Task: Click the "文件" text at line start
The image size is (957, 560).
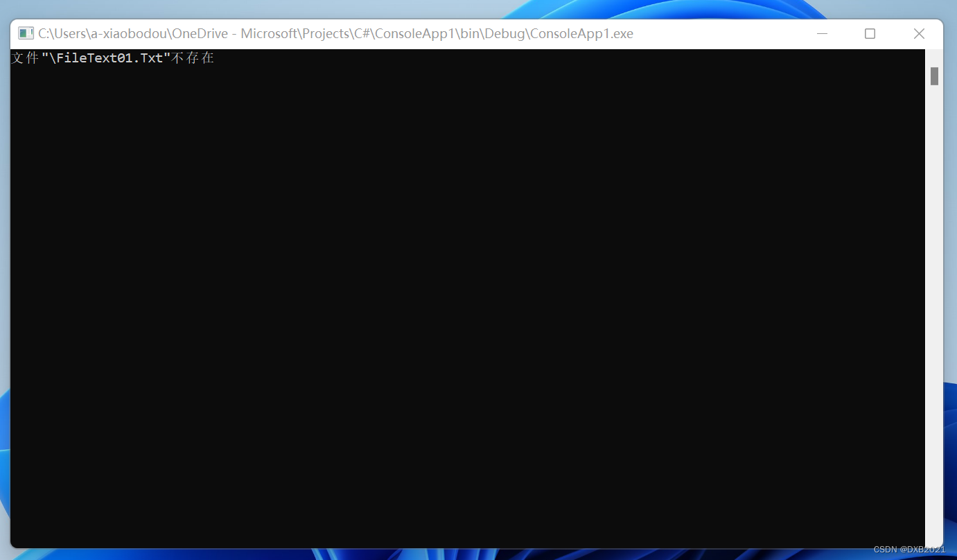Action: pos(25,58)
